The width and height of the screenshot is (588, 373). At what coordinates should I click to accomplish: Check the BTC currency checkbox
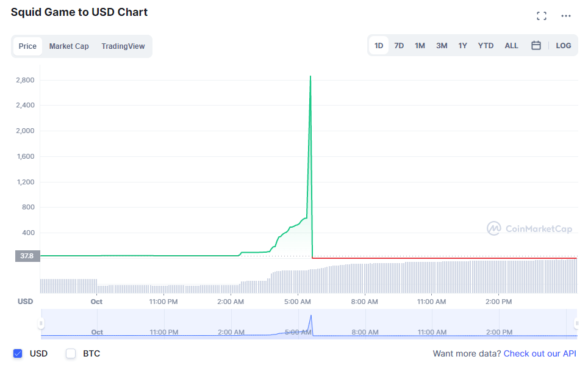71,353
